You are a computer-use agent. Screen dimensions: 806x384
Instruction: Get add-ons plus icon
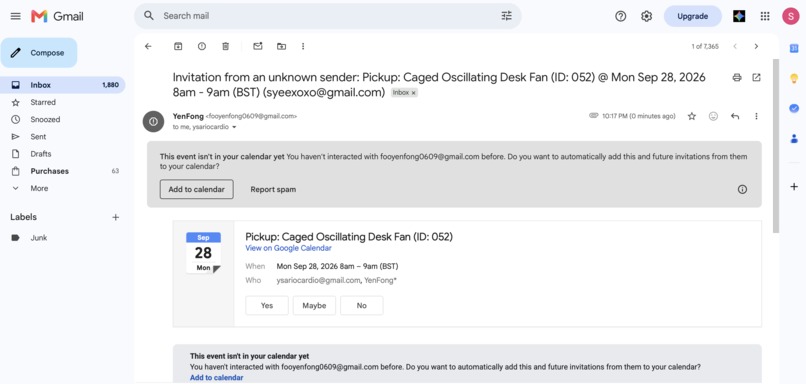(x=794, y=187)
